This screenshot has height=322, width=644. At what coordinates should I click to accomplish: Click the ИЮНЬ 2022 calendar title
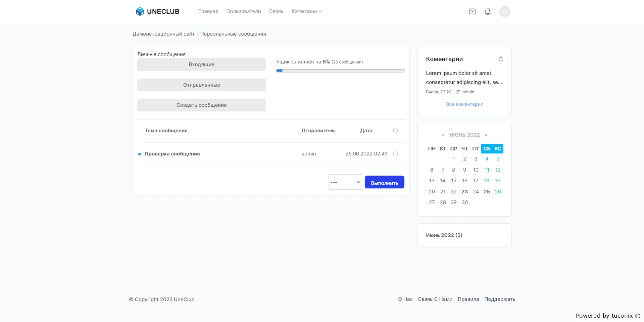(464, 135)
